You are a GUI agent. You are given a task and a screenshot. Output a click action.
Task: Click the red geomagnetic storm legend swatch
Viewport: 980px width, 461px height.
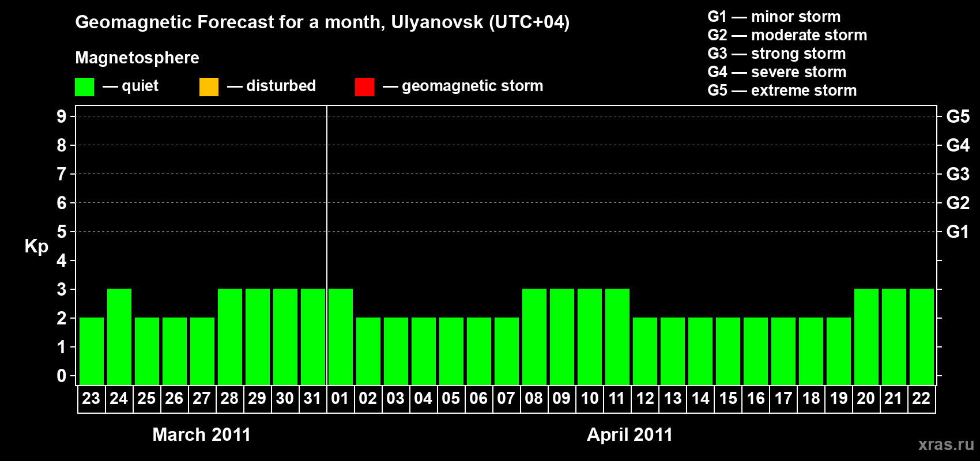tap(364, 87)
